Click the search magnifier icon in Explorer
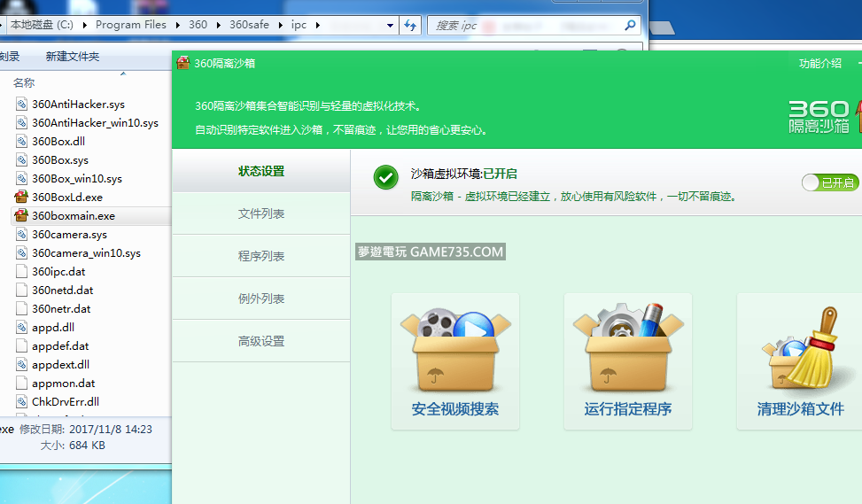 coord(630,25)
